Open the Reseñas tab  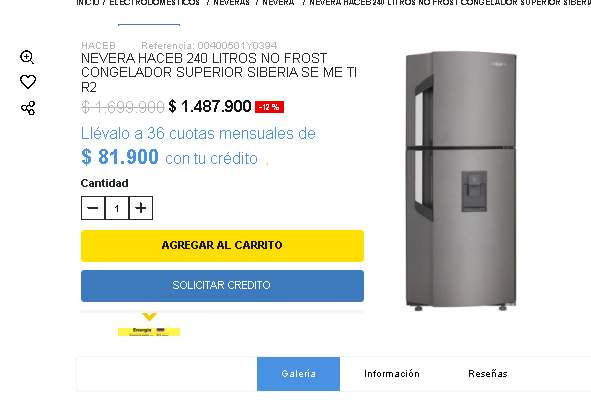488,374
